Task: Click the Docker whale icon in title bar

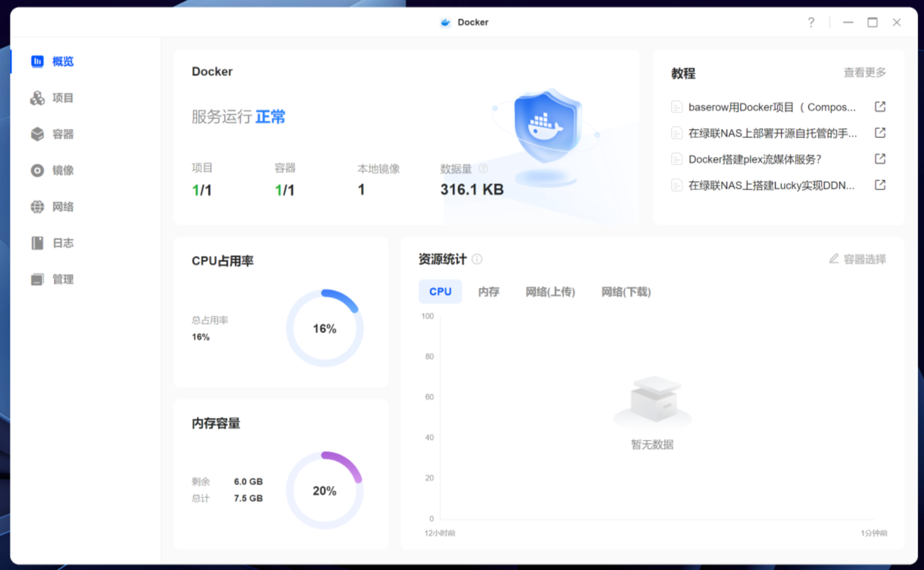Action: pyautogui.click(x=445, y=22)
